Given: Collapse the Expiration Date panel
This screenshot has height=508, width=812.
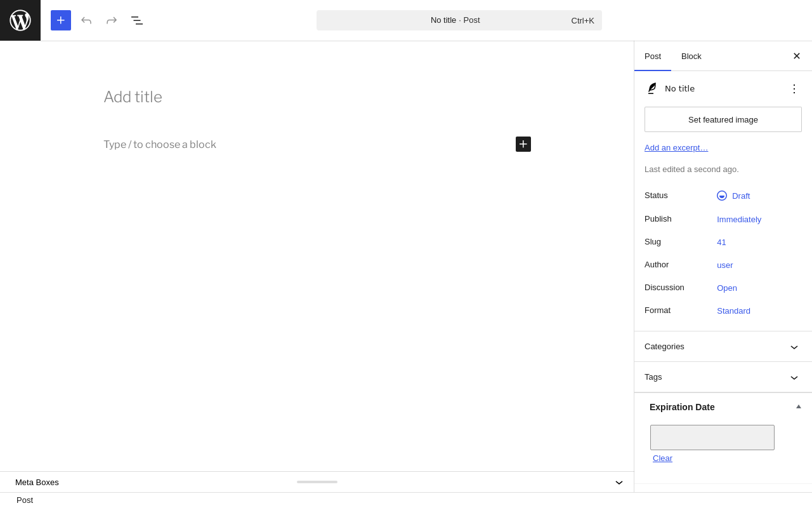Looking at the screenshot, I should (x=799, y=407).
